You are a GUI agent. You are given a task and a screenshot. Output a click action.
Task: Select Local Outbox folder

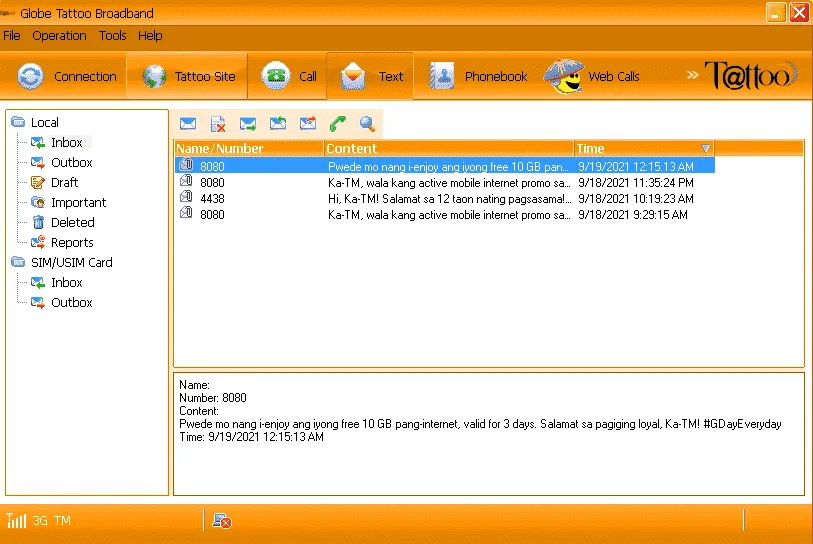click(x=72, y=162)
